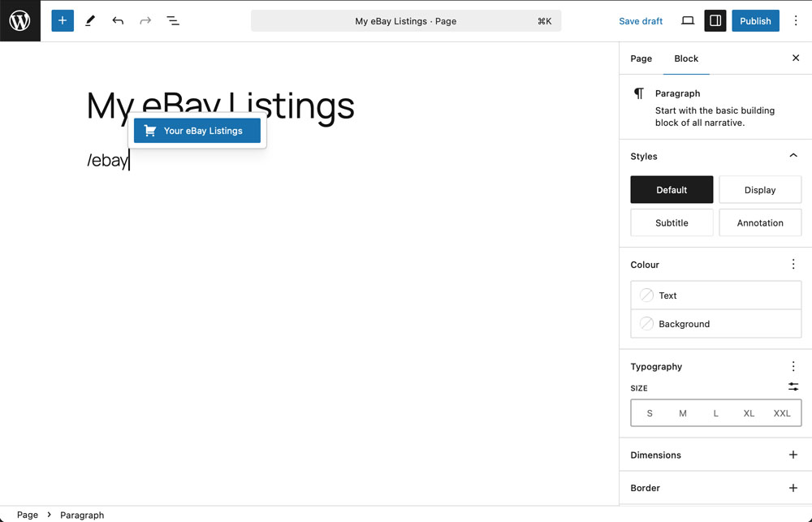Select Page in the breadcrumb
This screenshot has width=812, height=522.
click(28, 515)
